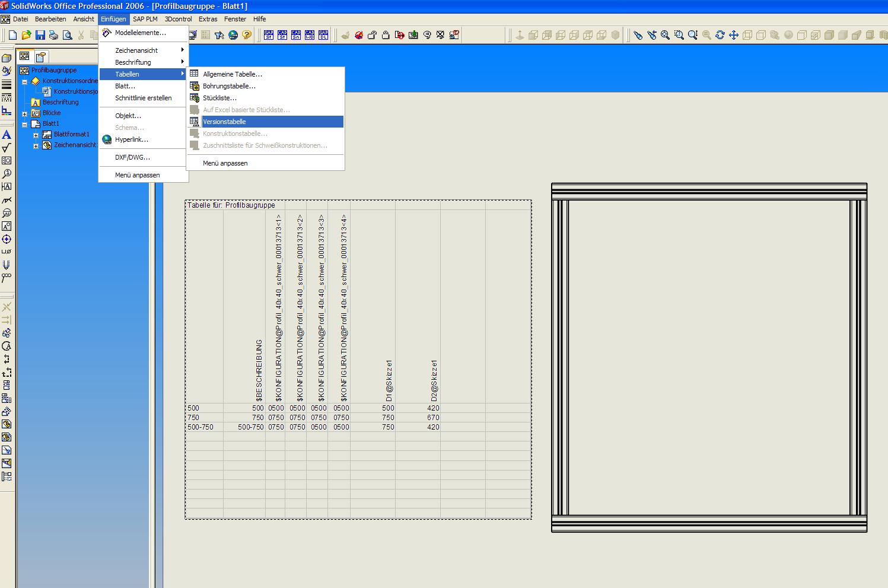
Task: Select Allgemeine Tabelle... submenu item
Action: coord(266,74)
